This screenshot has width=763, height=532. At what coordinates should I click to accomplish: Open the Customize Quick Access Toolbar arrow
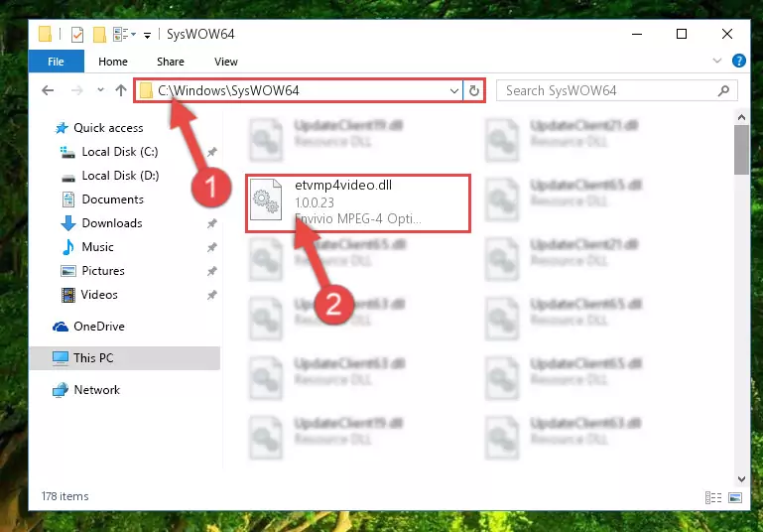(147, 35)
